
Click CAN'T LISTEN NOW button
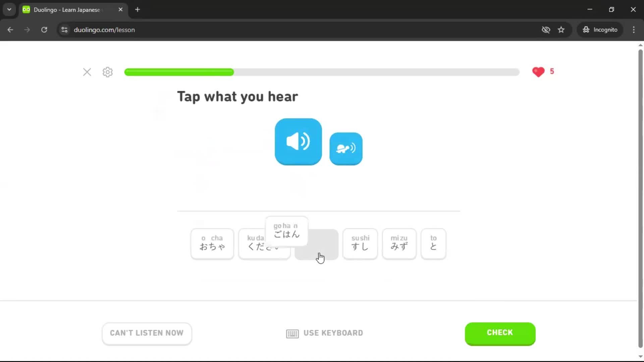(x=147, y=333)
